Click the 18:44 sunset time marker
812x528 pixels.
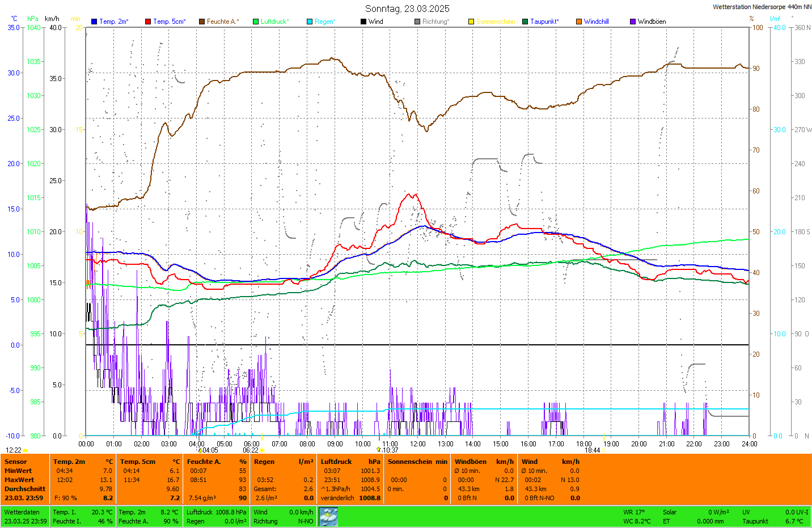[x=593, y=450]
